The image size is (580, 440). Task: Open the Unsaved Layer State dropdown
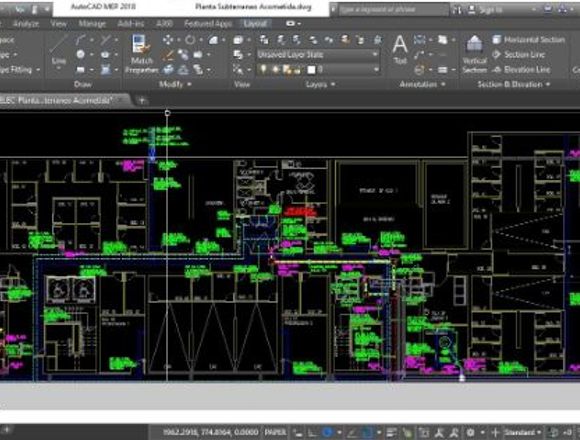point(318,55)
